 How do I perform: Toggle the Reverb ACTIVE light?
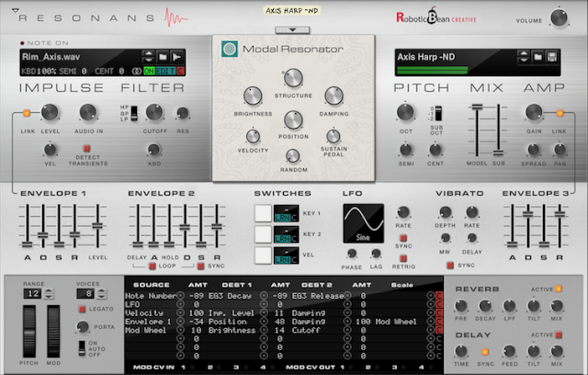point(559,289)
